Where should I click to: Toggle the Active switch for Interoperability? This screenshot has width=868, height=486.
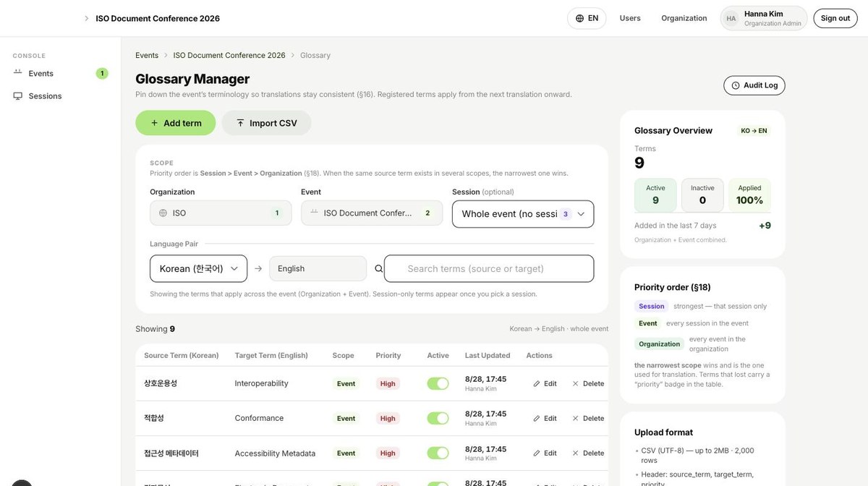[438, 383]
